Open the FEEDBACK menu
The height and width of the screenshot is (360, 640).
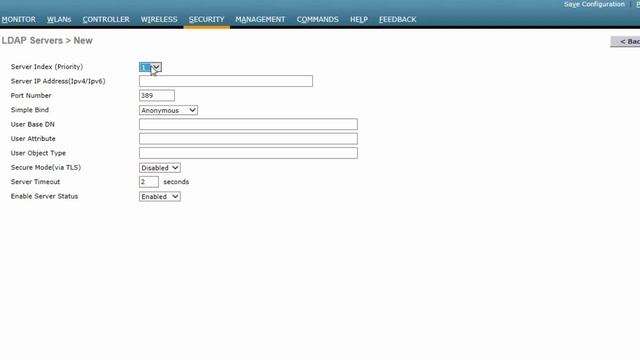click(x=398, y=19)
